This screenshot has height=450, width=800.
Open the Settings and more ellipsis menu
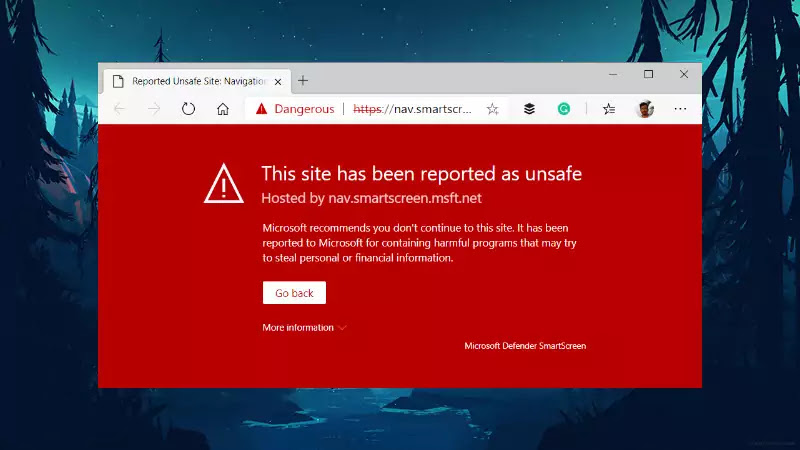tap(680, 109)
